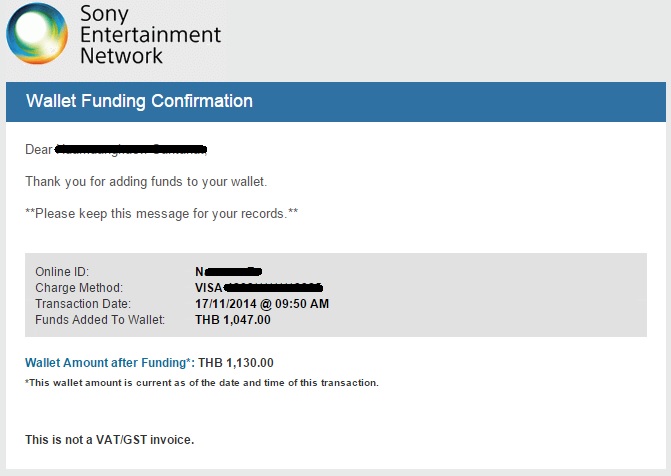The height and width of the screenshot is (476, 671).
Task: Select the Wallet Funding Confirmation heading
Action: (x=139, y=101)
